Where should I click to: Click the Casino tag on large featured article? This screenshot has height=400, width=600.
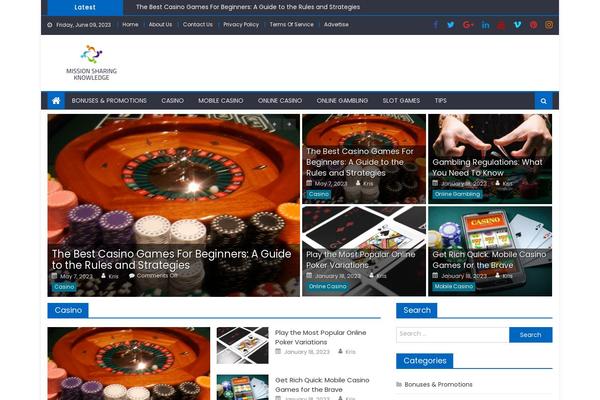click(x=64, y=287)
